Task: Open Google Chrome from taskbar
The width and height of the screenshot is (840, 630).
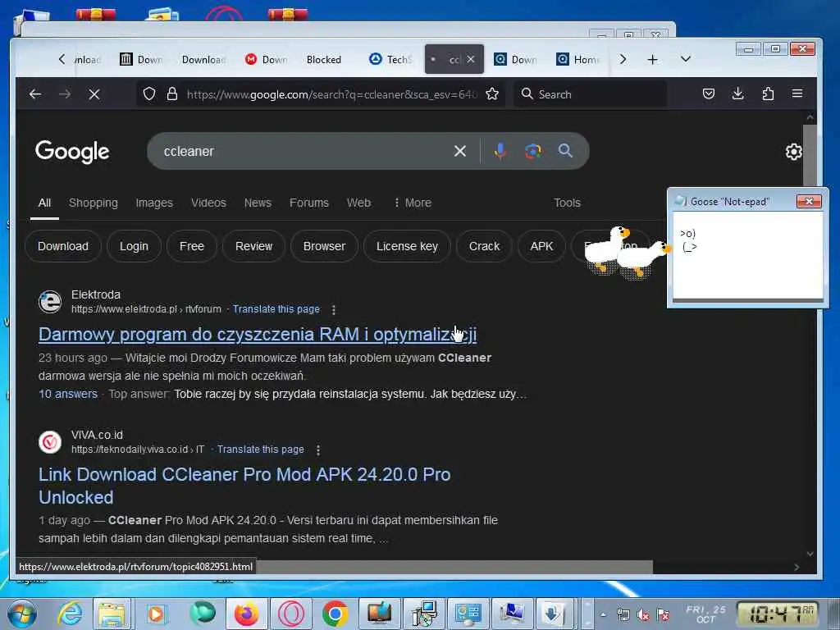Action: pyautogui.click(x=335, y=614)
